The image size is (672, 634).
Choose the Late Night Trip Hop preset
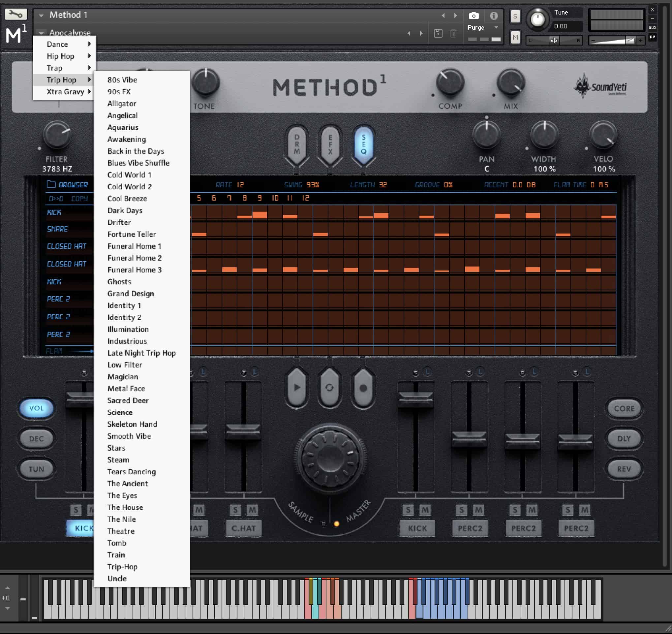click(142, 353)
